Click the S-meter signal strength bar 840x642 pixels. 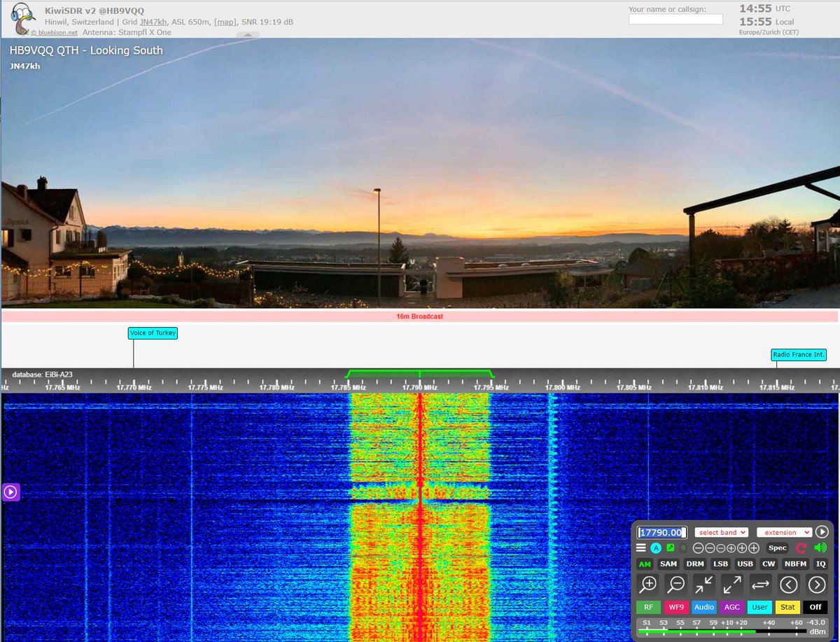click(721, 631)
